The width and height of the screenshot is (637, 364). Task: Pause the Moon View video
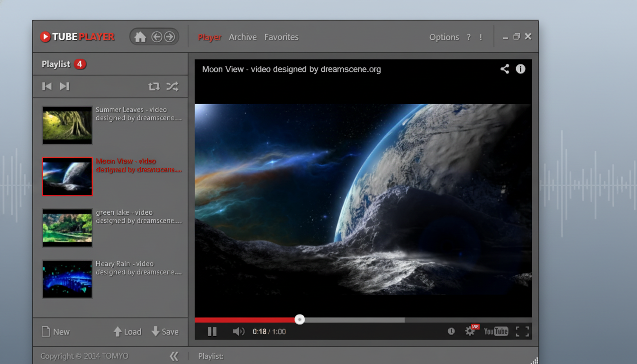click(212, 332)
